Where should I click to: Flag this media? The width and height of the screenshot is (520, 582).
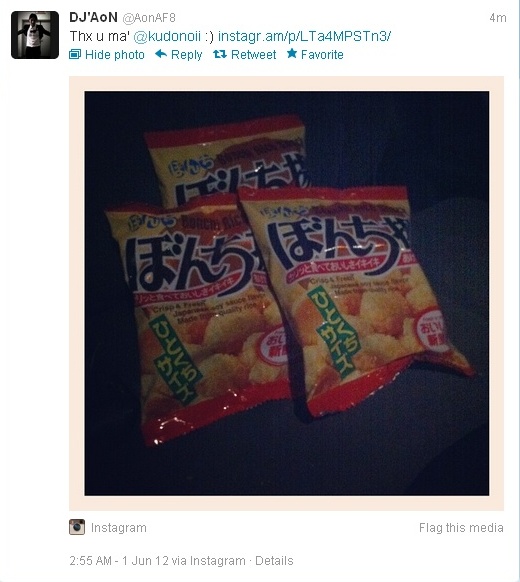pos(461,527)
